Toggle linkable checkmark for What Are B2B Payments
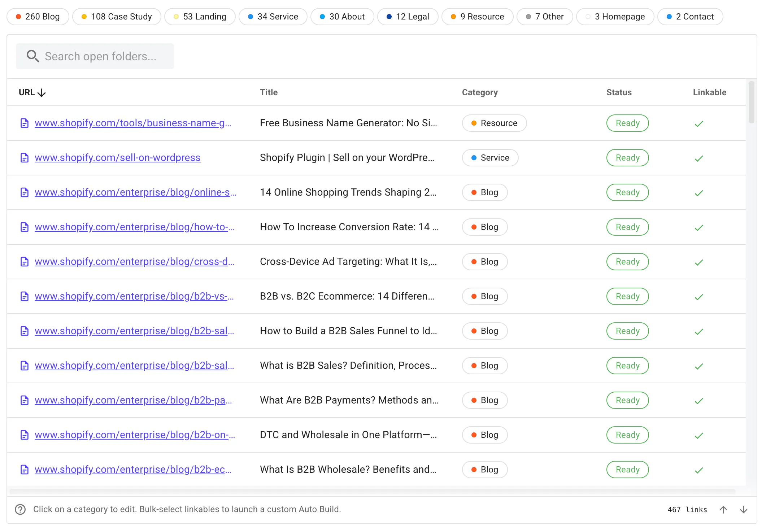This screenshot has height=532, width=766. pos(699,401)
